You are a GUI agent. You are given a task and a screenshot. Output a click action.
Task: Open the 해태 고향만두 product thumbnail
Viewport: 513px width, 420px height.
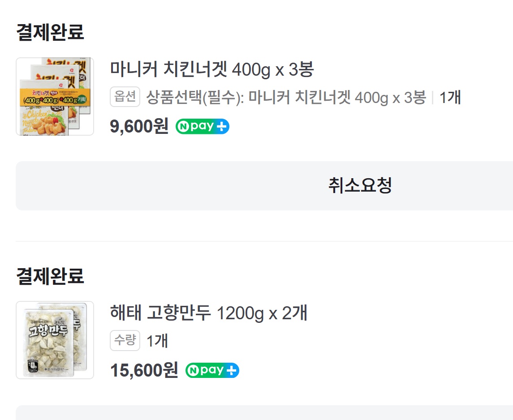pyautogui.click(x=55, y=340)
